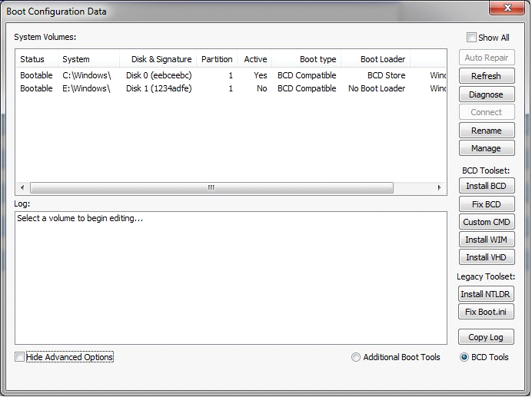Sort by the Status column header

37,59
